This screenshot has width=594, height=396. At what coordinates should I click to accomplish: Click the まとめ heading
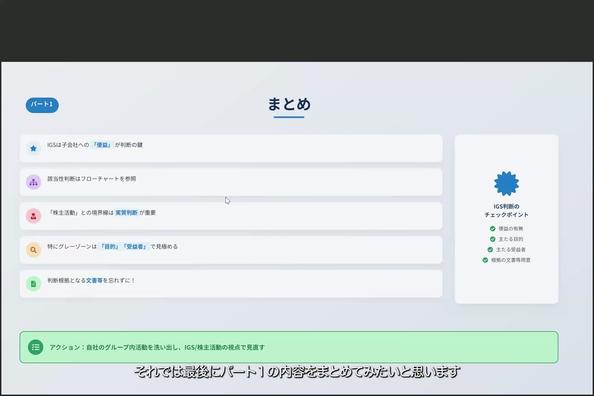(289, 104)
